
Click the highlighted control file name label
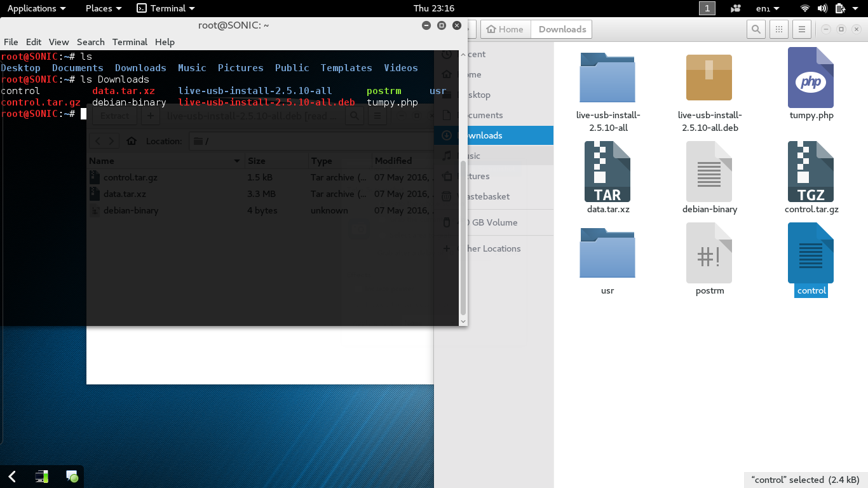pos(811,290)
